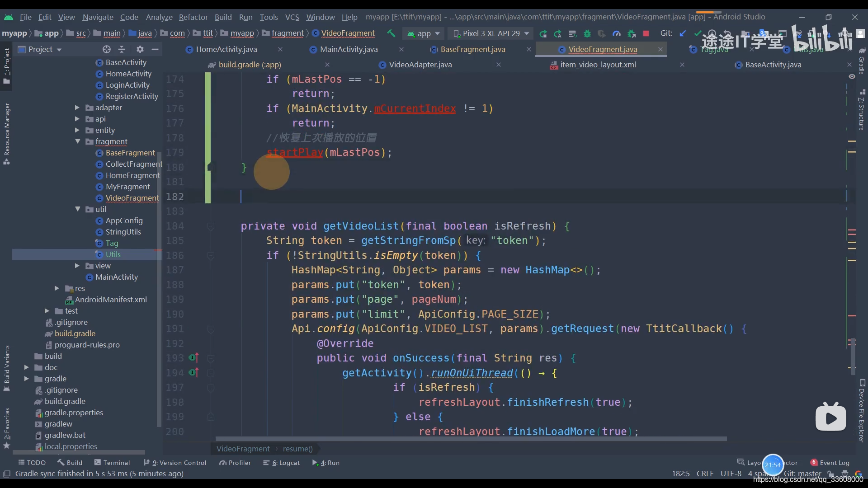Open the Gradle side panel

862,61
